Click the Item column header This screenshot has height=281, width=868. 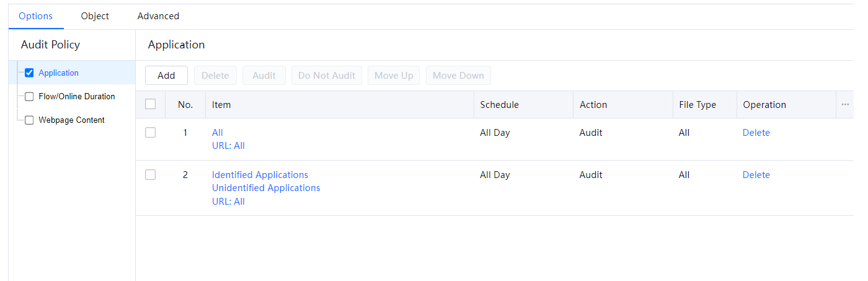[x=221, y=105]
